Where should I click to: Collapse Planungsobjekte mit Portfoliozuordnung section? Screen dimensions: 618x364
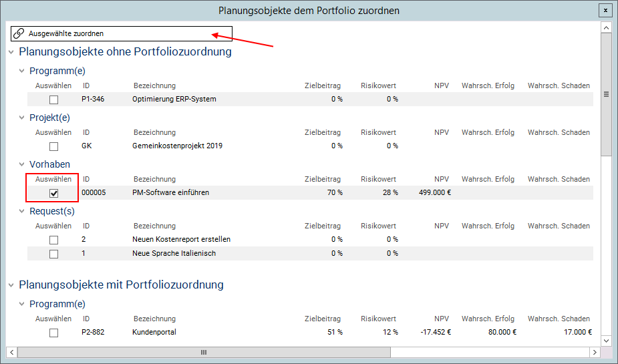pyautogui.click(x=11, y=285)
